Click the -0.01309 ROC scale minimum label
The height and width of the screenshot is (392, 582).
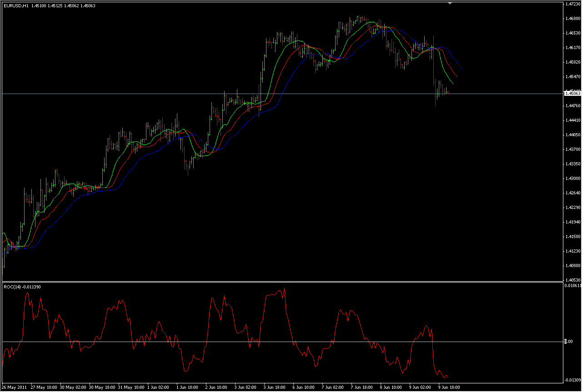point(572,380)
